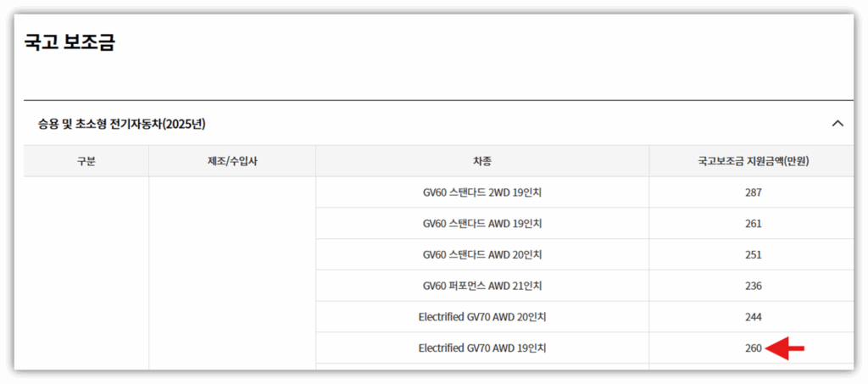Select the 구분 column header
The width and height of the screenshot is (868, 384).
click(x=86, y=161)
